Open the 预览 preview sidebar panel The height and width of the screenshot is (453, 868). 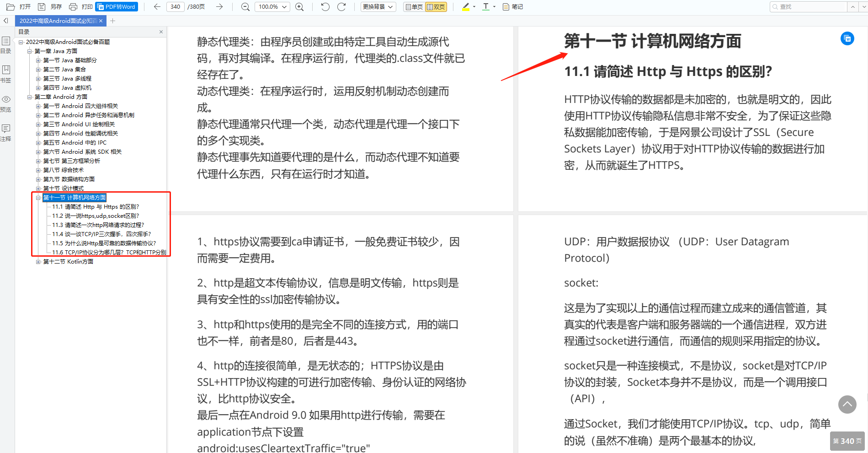point(6,103)
